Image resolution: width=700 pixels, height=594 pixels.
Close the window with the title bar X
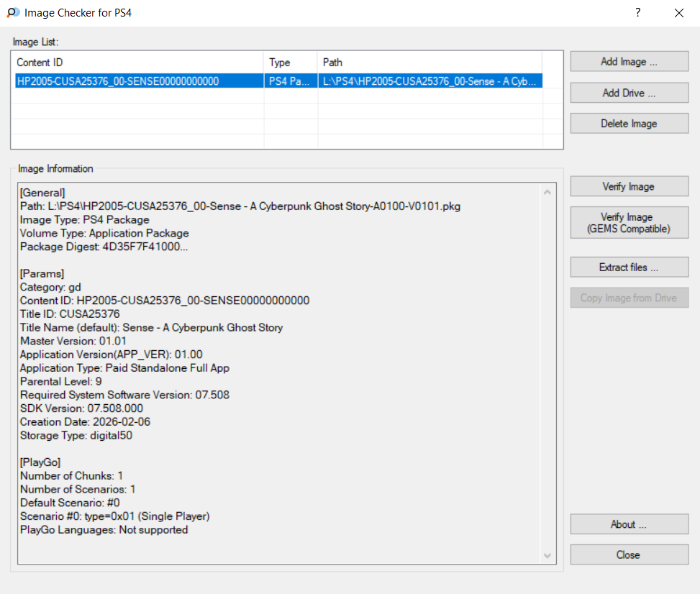(678, 13)
